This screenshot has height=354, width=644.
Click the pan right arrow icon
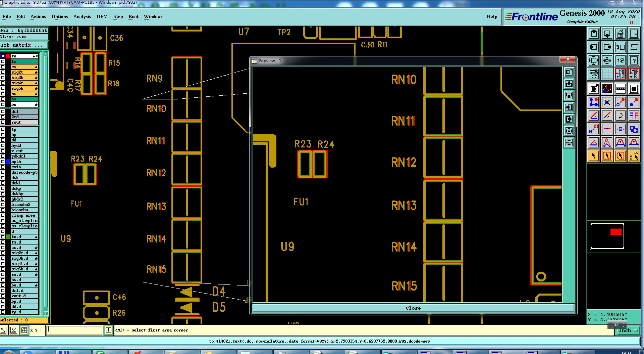pyautogui.click(x=607, y=47)
